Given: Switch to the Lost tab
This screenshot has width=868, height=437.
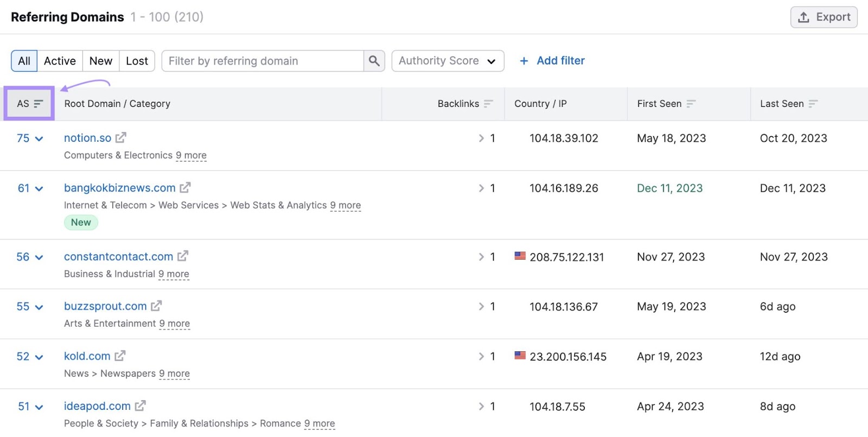Looking at the screenshot, I should pyautogui.click(x=137, y=61).
